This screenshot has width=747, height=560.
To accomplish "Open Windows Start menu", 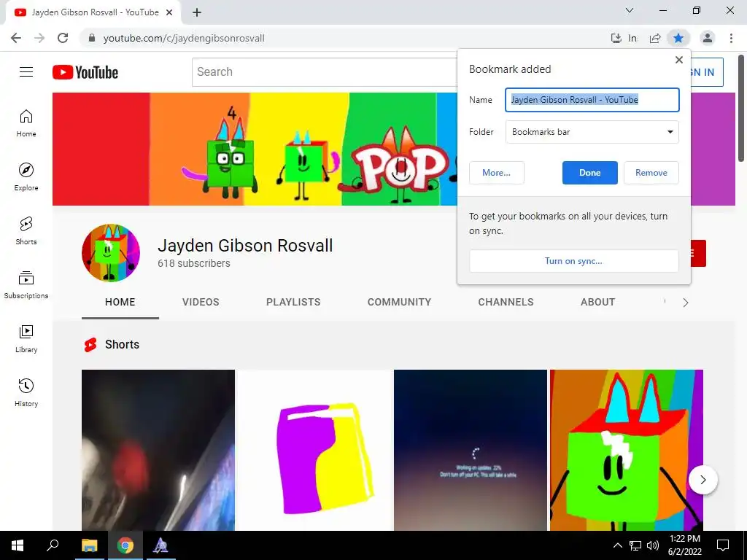I will (18, 545).
